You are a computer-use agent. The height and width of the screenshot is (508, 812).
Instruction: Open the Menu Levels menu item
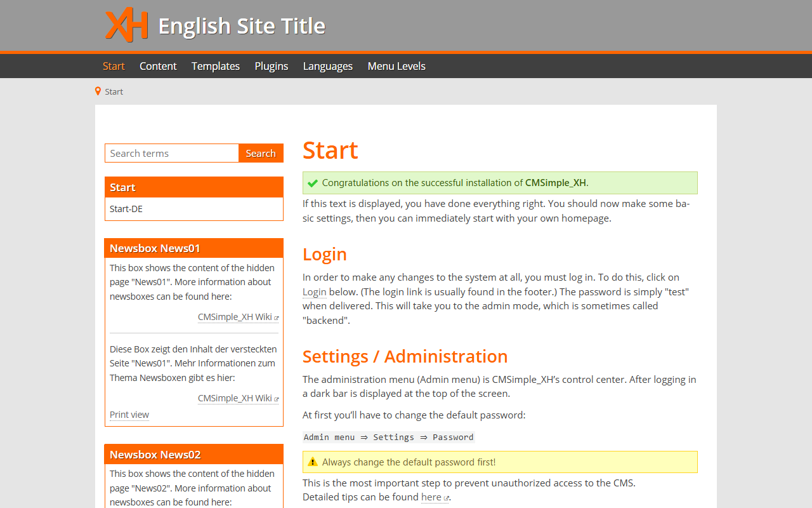[x=396, y=66]
